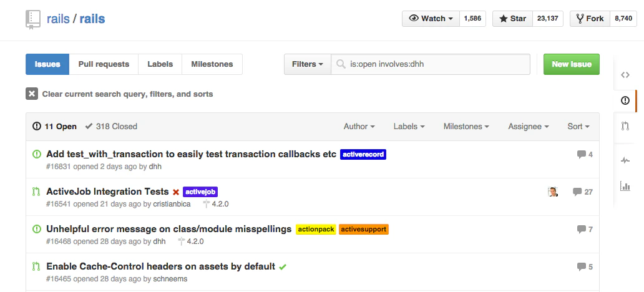Screen dimensions: 644x292
Task: Fork the rails repository
Action: click(590, 19)
